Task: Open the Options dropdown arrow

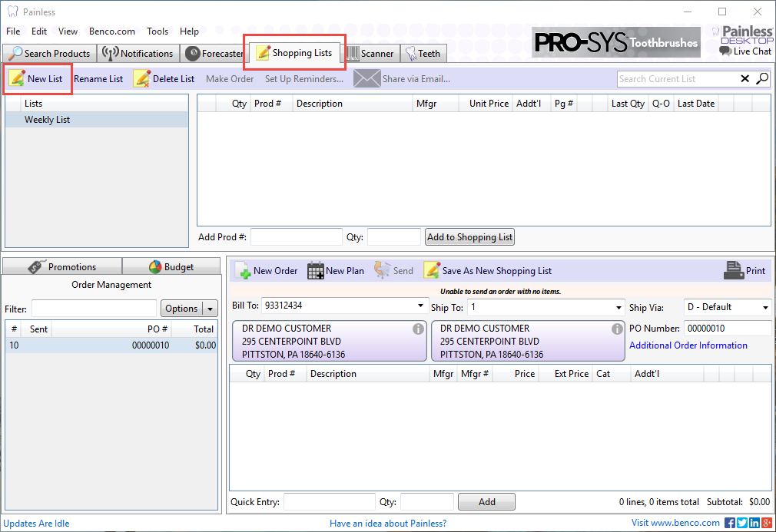Action: point(211,309)
